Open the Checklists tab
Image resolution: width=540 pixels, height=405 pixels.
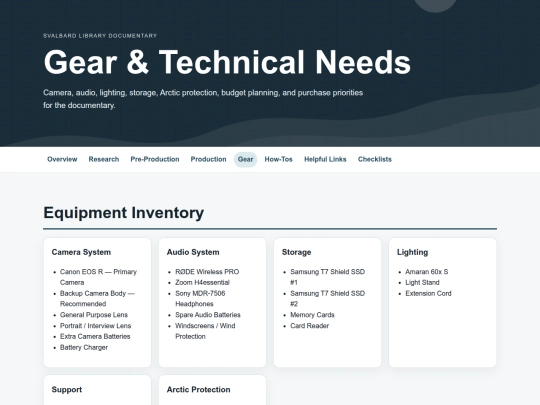click(x=375, y=159)
